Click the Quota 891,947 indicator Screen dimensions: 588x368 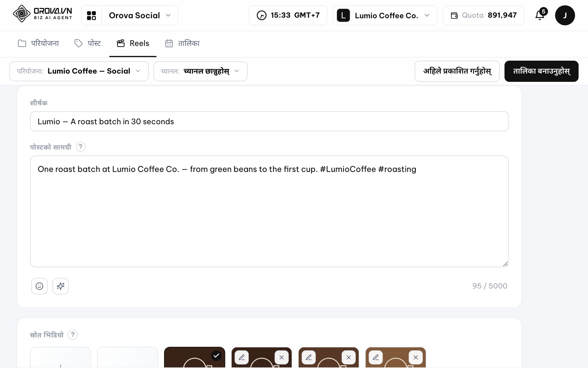[x=484, y=15]
